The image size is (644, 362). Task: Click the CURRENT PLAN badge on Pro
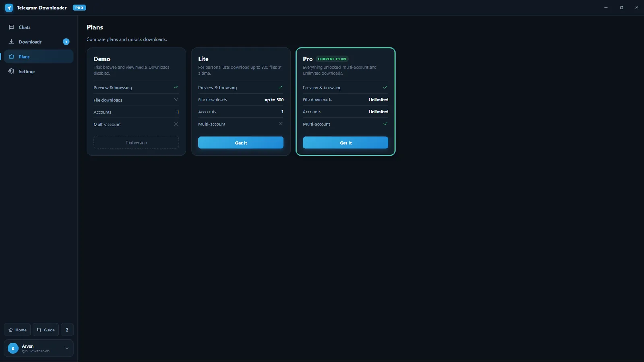coord(332,59)
